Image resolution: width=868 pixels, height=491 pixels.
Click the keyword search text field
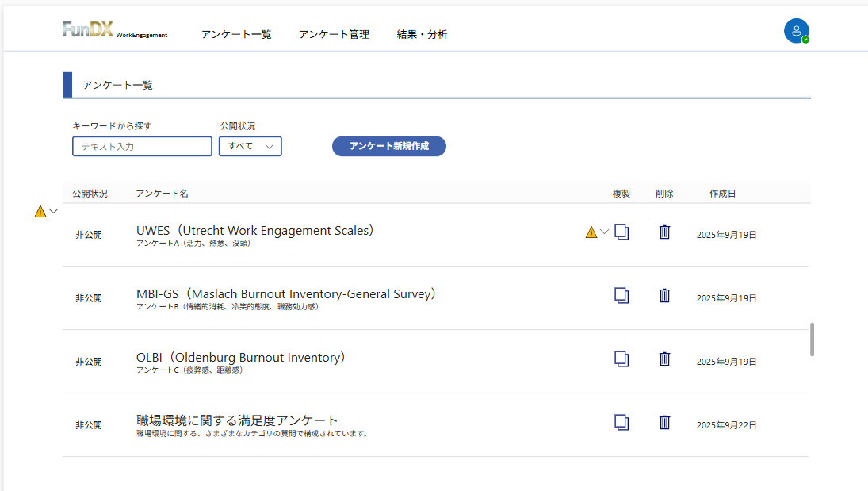tap(142, 147)
